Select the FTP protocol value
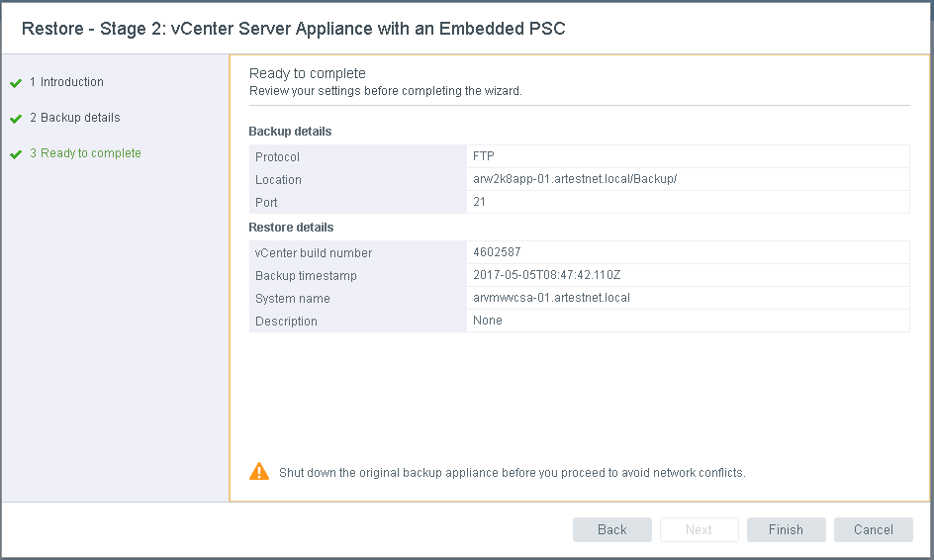Viewport: 934px width, 560px height. click(x=483, y=156)
